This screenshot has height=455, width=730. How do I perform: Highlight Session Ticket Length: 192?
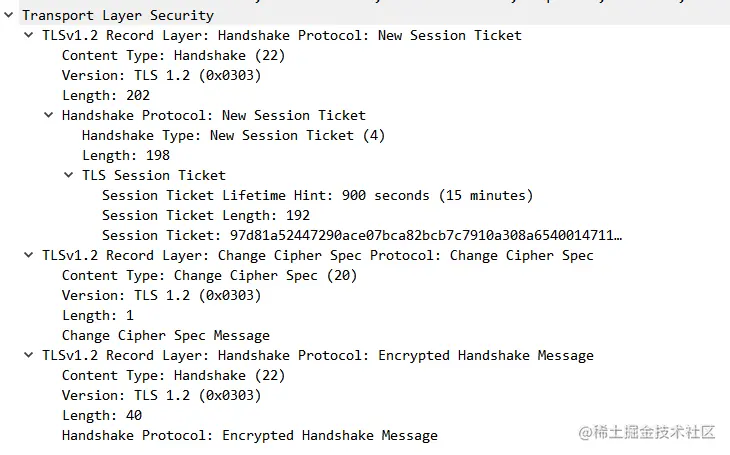coord(205,215)
